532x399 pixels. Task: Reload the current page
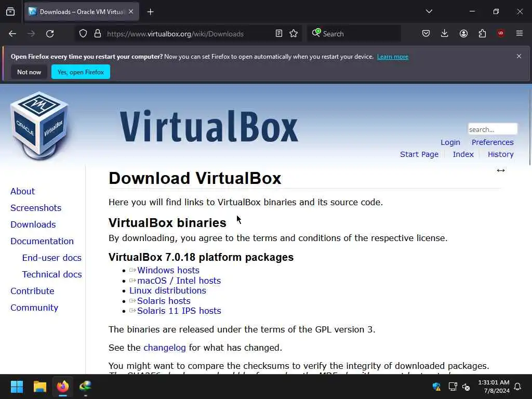[x=50, y=34]
